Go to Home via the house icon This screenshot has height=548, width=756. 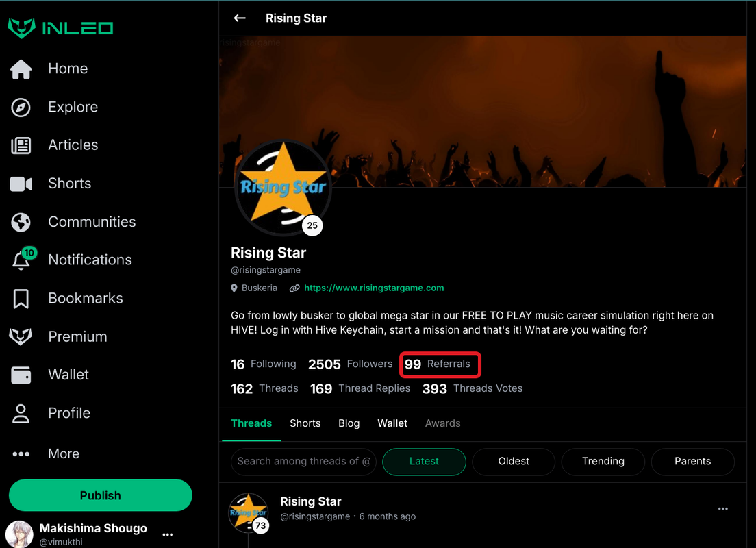(x=21, y=69)
